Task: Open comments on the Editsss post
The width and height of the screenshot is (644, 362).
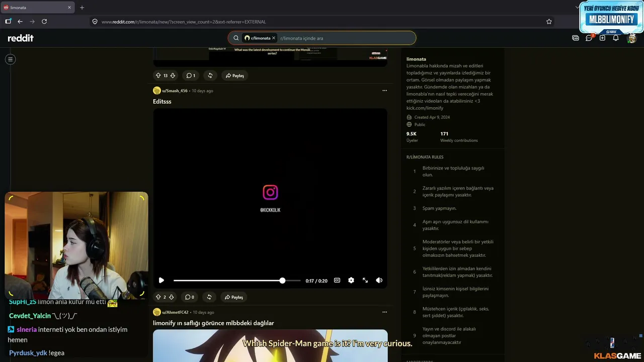Action: (190, 297)
